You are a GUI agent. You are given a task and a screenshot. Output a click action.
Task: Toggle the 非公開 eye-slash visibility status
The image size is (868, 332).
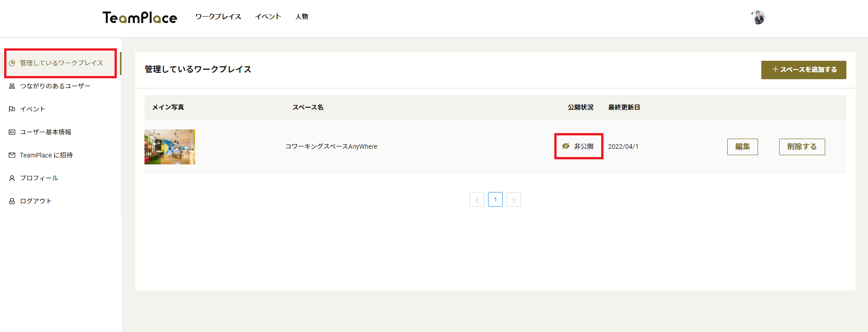click(566, 146)
